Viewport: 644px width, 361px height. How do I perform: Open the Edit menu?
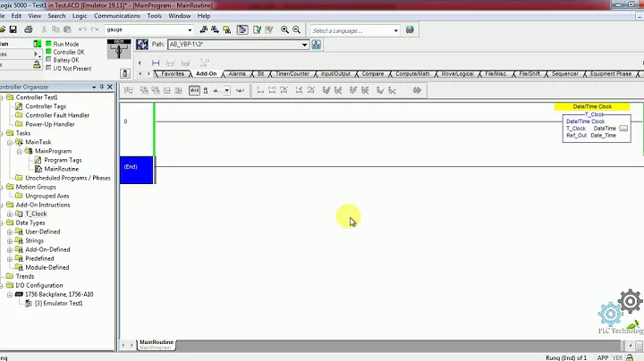[16, 15]
